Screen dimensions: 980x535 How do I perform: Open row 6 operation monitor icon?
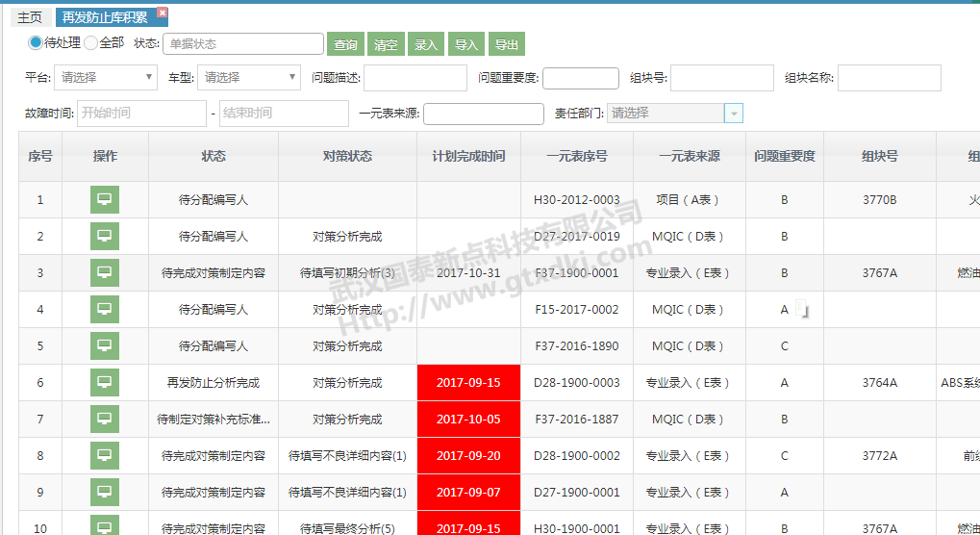[105, 383]
